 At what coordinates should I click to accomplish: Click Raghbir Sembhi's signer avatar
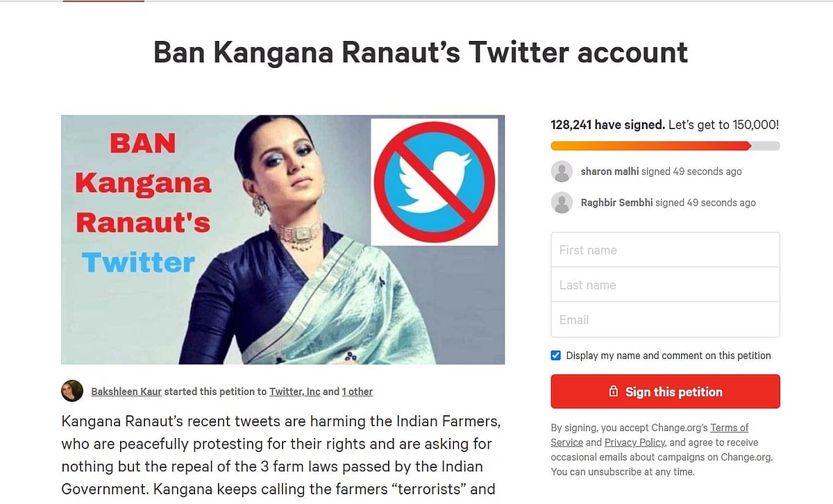pyautogui.click(x=562, y=203)
